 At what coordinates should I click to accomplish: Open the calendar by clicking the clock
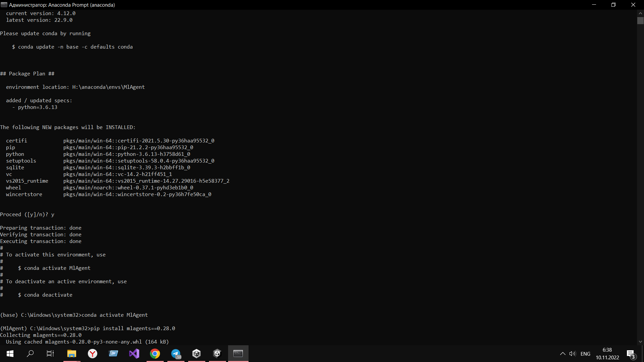click(607, 354)
